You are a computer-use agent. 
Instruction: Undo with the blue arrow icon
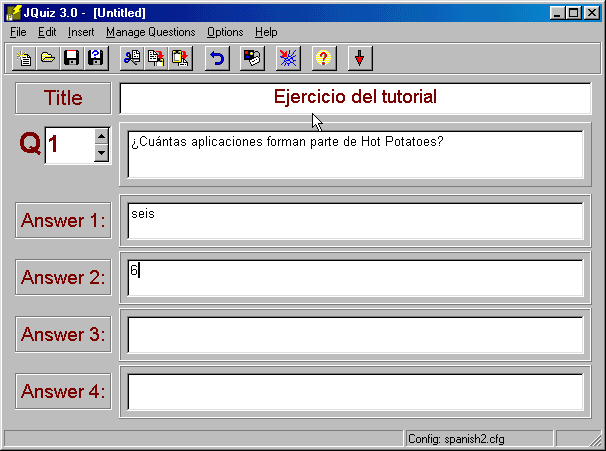tap(217, 58)
